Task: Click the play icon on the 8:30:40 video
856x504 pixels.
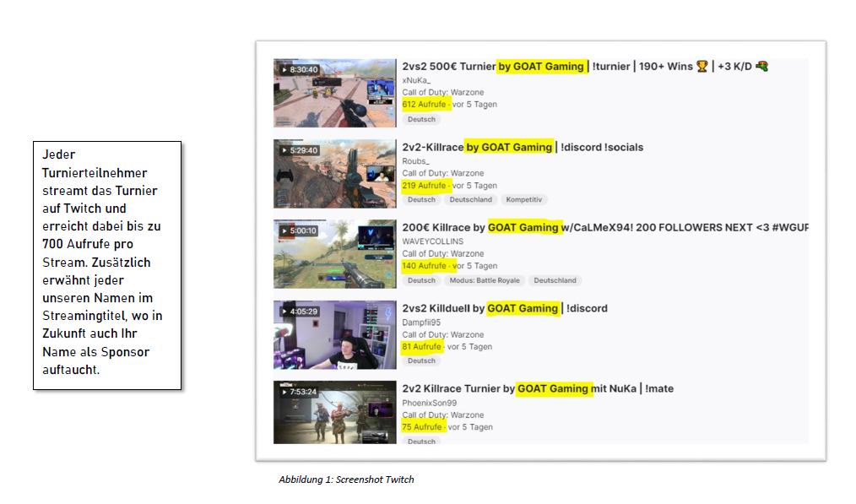Action: [284, 69]
